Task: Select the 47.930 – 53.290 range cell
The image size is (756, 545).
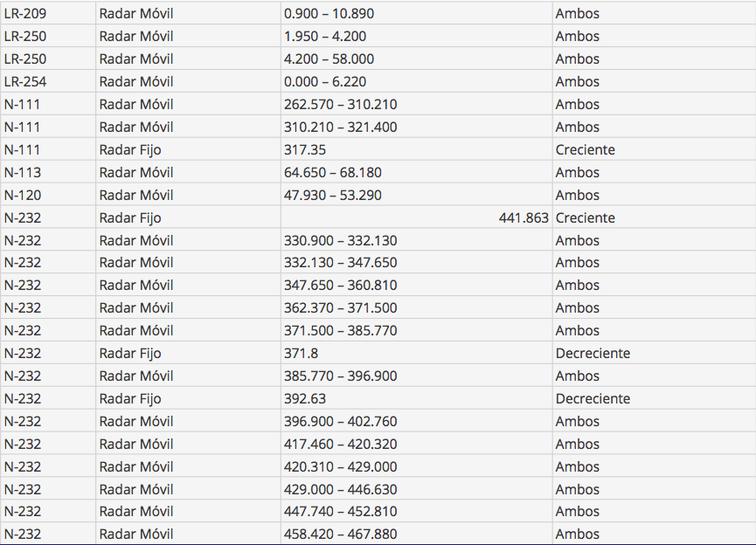Action: [332, 196]
